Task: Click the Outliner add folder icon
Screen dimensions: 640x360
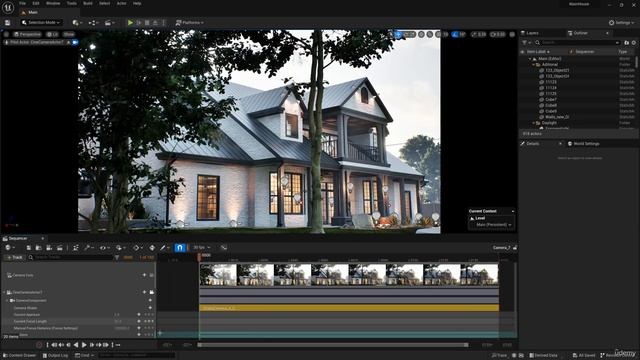Action: pyautogui.click(x=627, y=42)
